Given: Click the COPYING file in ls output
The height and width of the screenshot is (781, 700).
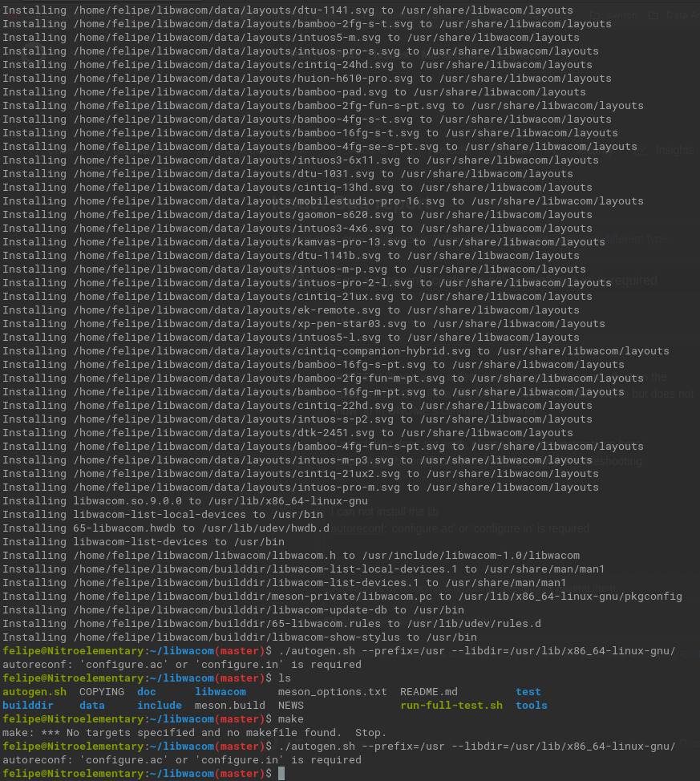Looking at the screenshot, I should (x=102, y=692).
